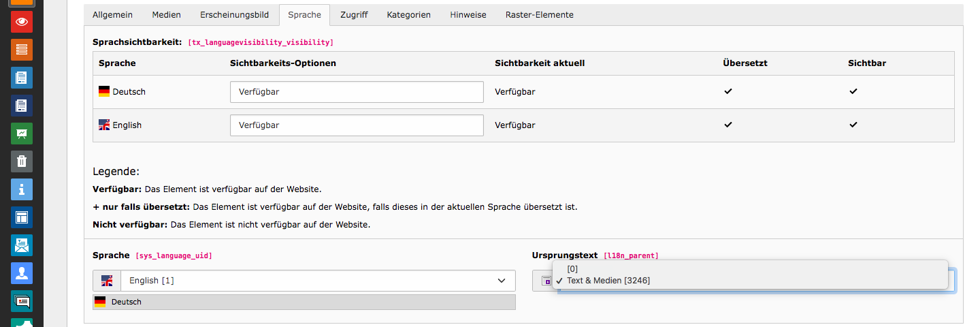This screenshot has height=327, width=980.
Task: Open the Kategorien tab
Action: pyautogui.click(x=409, y=15)
